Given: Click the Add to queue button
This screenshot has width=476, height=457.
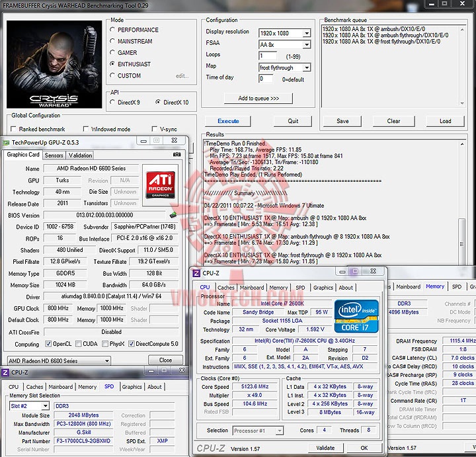Looking at the screenshot, I should click(258, 99).
